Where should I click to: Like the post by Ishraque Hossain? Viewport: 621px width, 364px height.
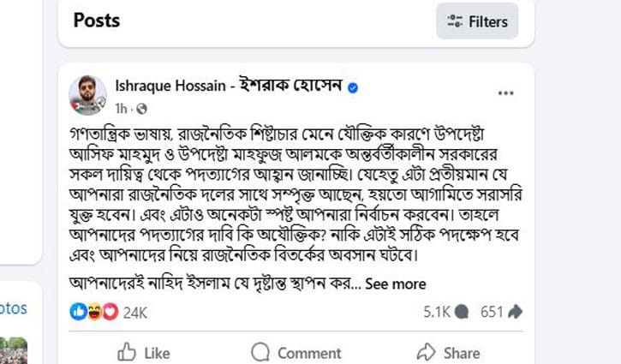click(143, 352)
